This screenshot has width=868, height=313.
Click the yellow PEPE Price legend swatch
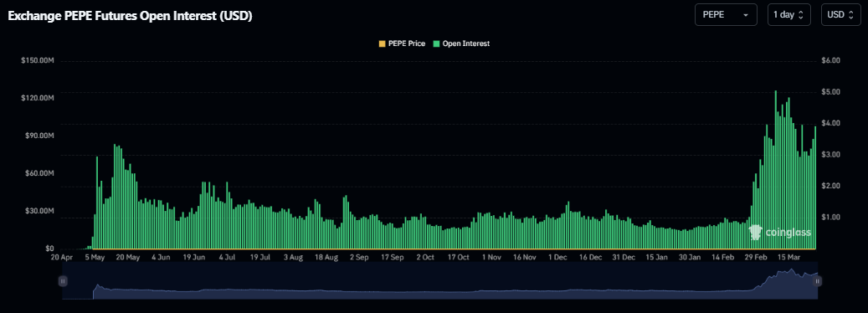382,44
